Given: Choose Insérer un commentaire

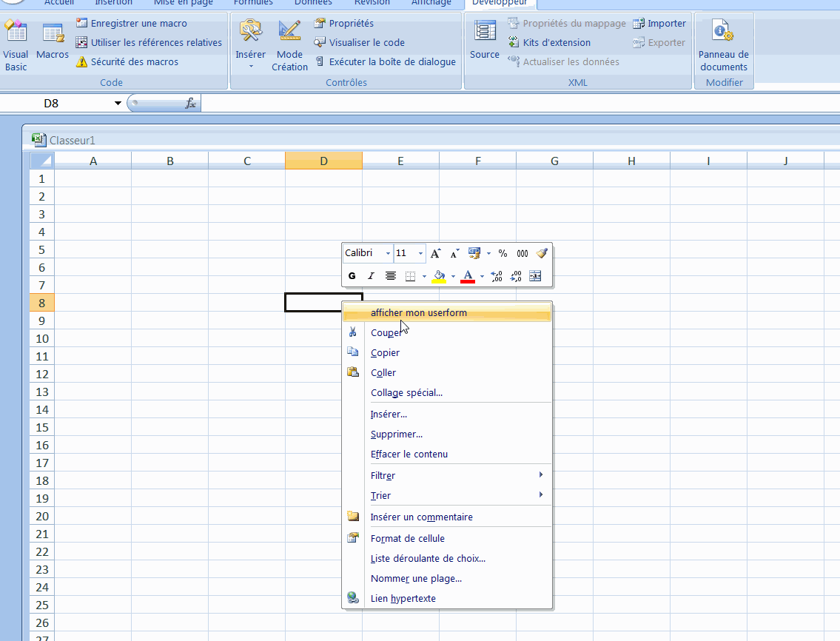Looking at the screenshot, I should tap(447, 517).
